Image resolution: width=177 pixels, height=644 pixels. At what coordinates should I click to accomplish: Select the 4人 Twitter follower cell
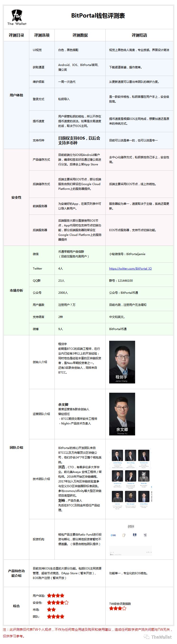coord(80,269)
